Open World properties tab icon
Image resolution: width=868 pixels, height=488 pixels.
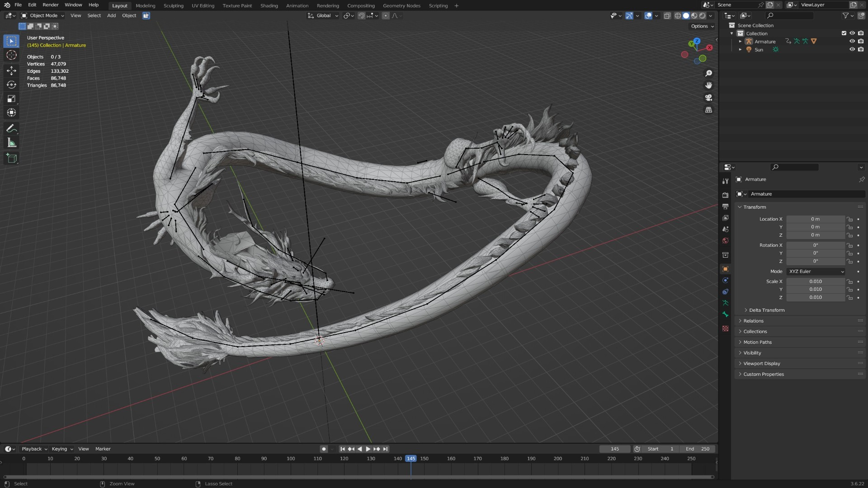pos(725,240)
